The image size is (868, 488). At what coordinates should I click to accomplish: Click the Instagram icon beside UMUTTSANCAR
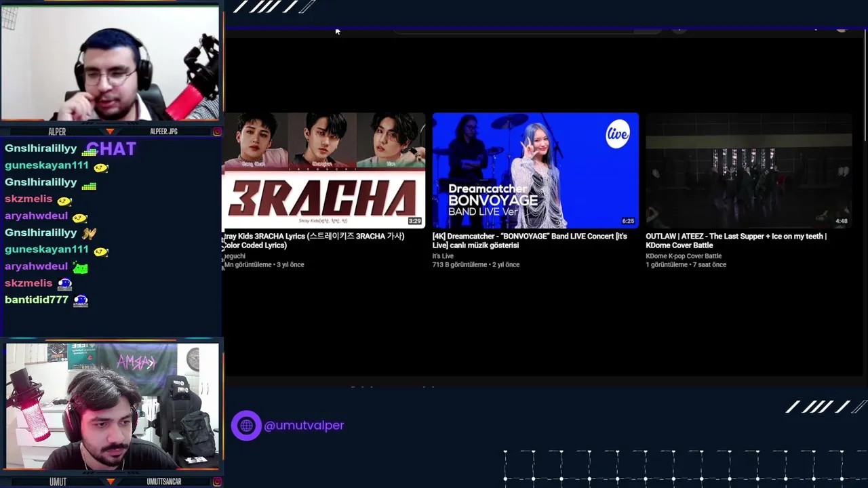click(x=217, y=482)
